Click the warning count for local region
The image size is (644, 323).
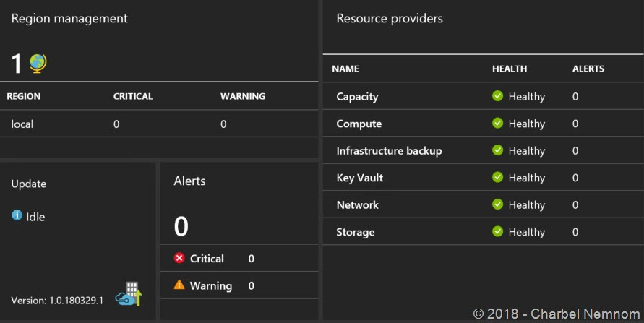223,124
